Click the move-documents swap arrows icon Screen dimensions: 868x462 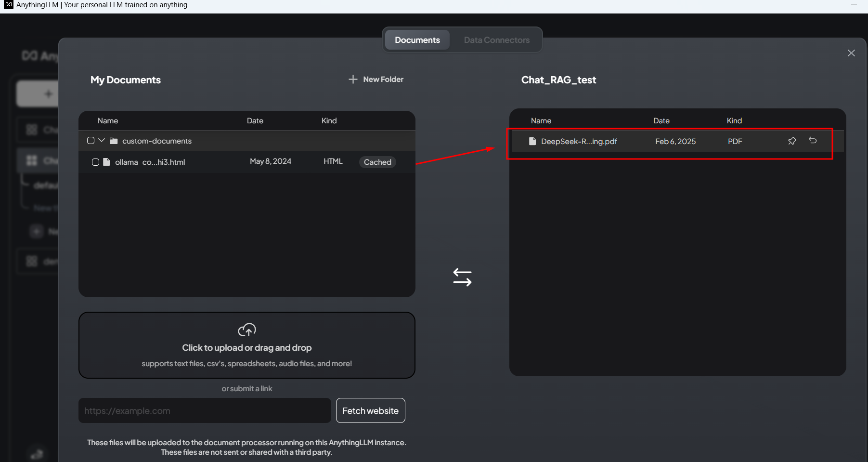(462, 277)
